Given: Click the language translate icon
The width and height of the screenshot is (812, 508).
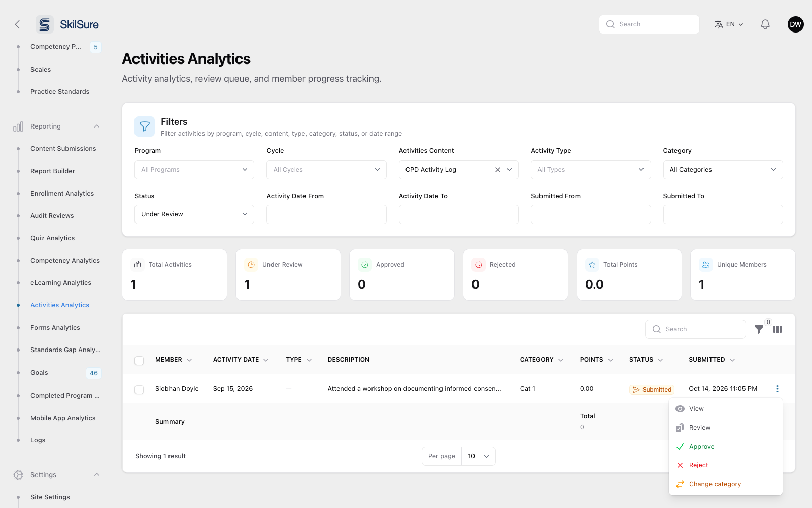Looking at the screenshot, I should [x=719, y=24].
